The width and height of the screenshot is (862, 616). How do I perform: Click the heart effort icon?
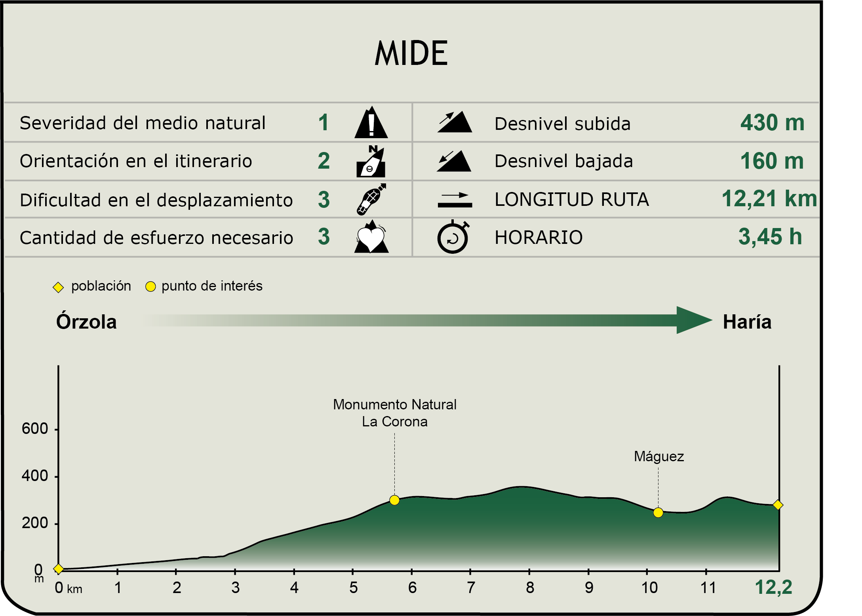tap(371, 237)
